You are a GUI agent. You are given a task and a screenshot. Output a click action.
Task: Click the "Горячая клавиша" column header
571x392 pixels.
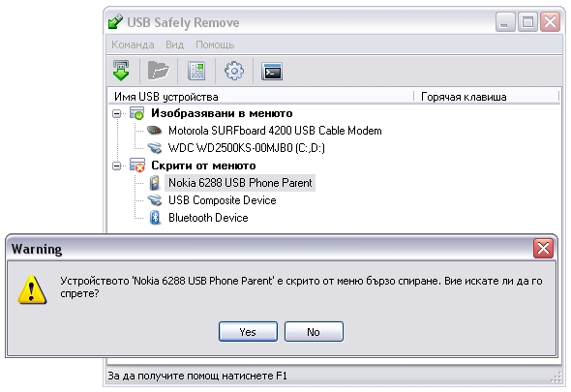[x=487, y=96]
